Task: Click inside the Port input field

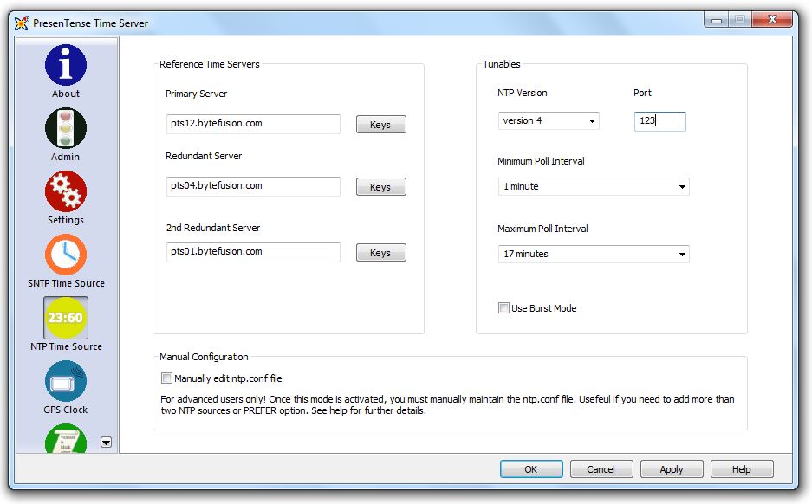Action: [659, 121]
